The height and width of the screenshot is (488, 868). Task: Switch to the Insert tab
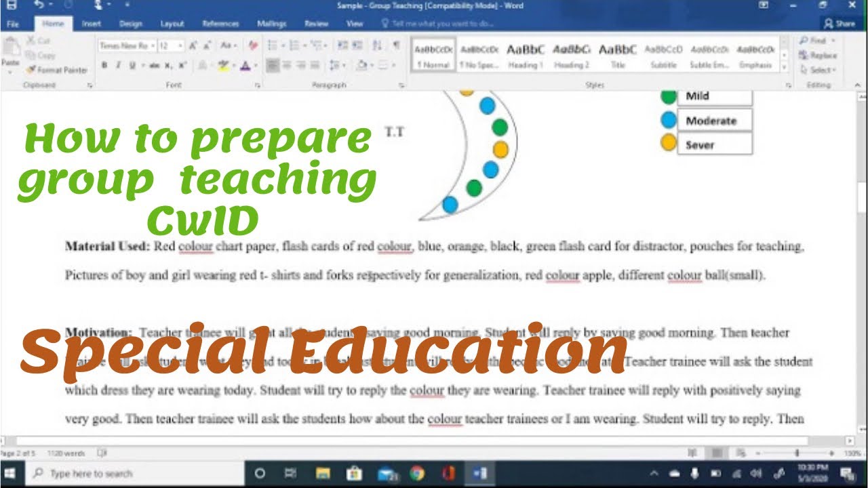[92, 23]
